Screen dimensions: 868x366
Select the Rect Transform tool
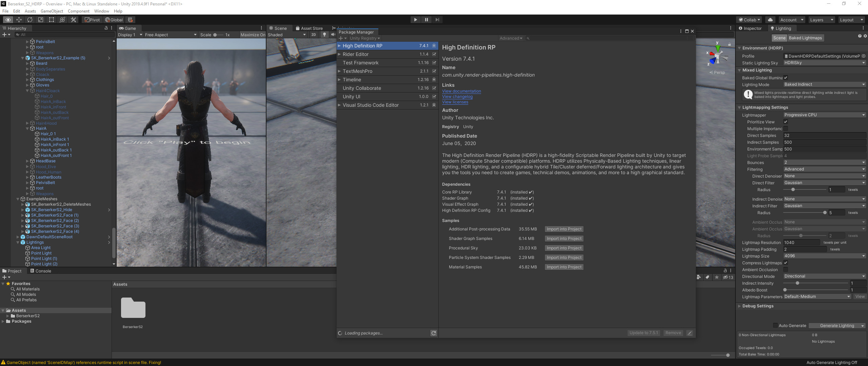point(52,20)
